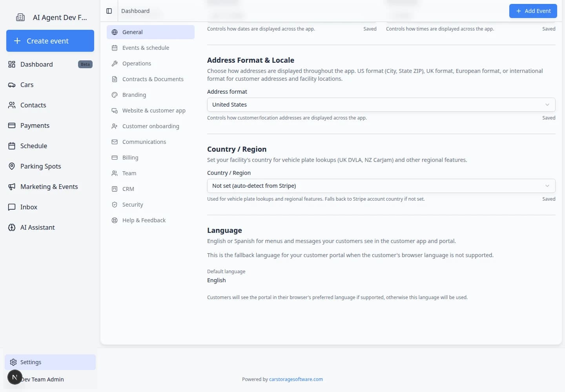The height and width of the screenshot is (392, 565).
Task: Click the Events & schedule calendar icon
Action: coord(115,48)
